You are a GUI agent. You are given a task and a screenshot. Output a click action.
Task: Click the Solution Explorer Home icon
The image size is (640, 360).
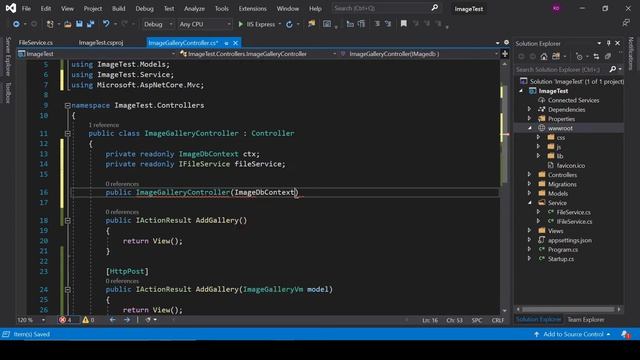(544, 56)
